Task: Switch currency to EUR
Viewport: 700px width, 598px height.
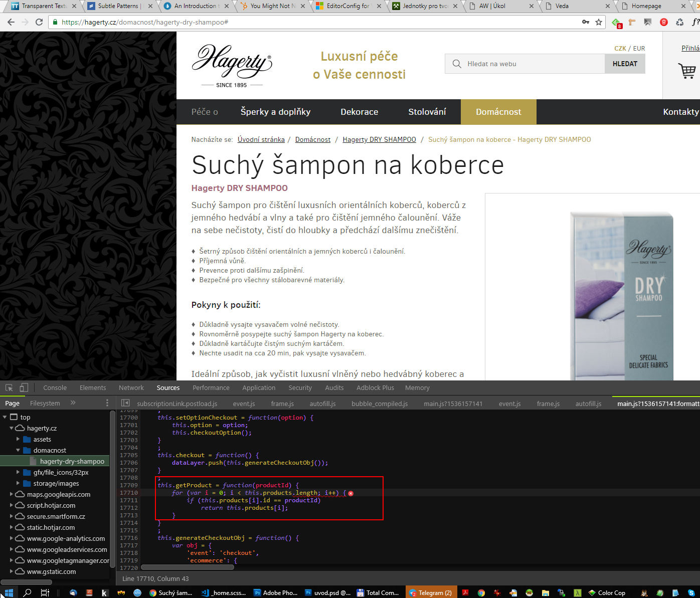Action: 639,49
